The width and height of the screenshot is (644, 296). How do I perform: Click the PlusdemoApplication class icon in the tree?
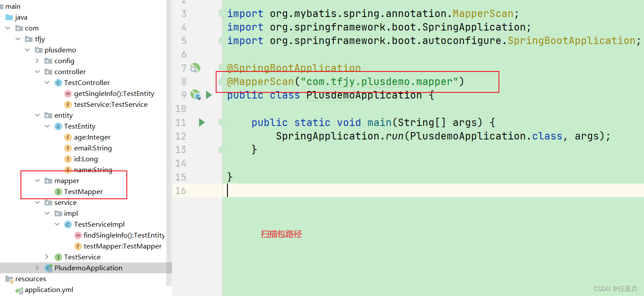point(48,268)
